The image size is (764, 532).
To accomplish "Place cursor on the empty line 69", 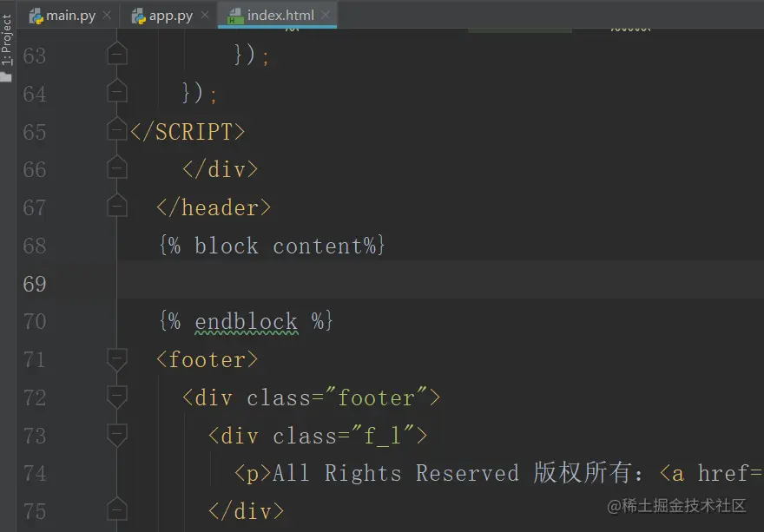I will coord(440,279).
